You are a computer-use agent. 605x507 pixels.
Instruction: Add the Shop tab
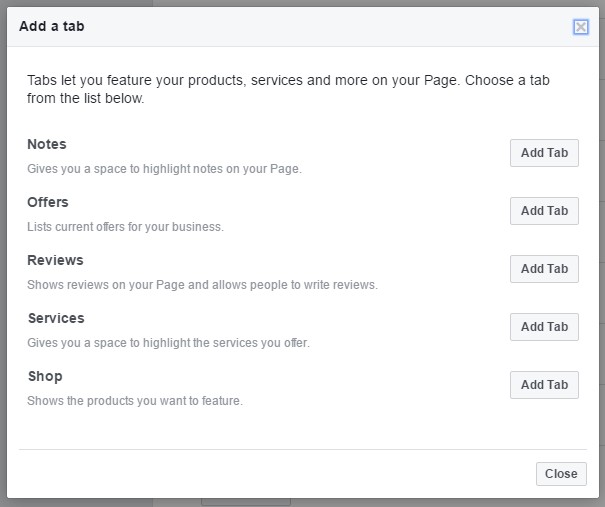544,385
